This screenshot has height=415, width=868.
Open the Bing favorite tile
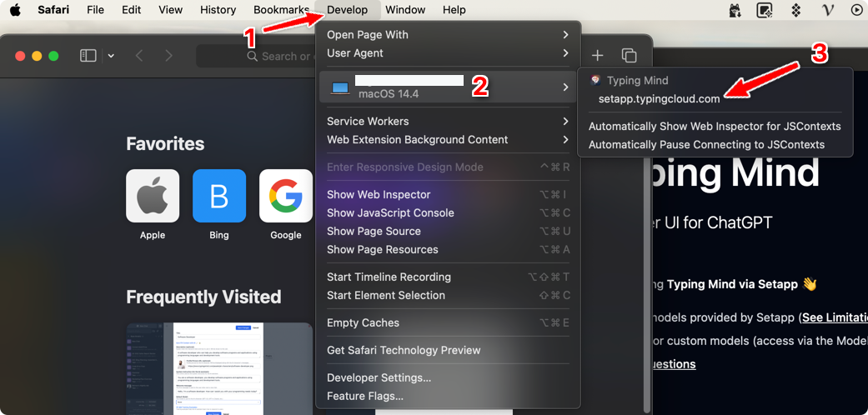[219, 195]
